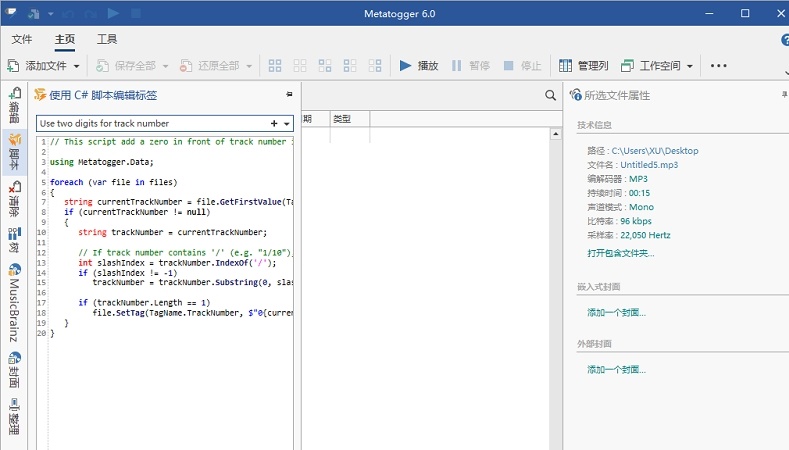Switch to the 整理 (Organize) sidebar tab

click(x=14, y=417)
